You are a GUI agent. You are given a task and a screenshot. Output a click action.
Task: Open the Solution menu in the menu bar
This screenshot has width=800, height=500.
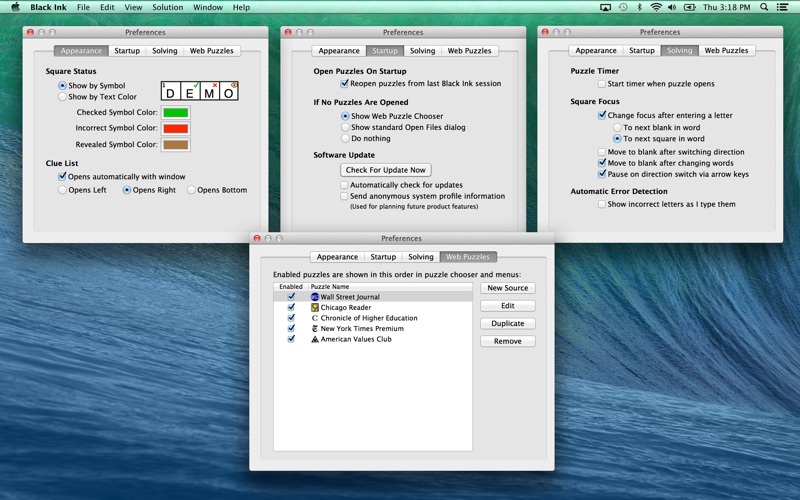pos(167,7)
